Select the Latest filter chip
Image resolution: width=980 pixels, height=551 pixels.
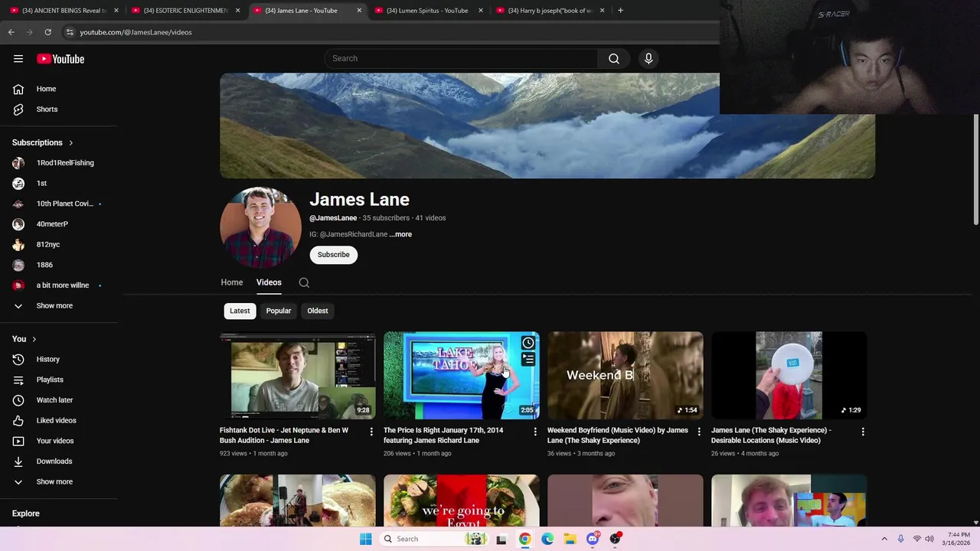click(240, 311)
